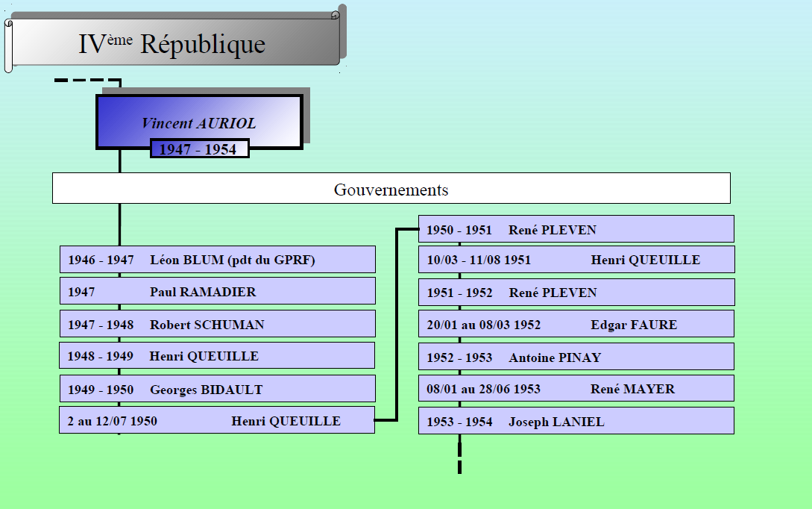Select Léon BLUM 1946 - 1947 entry

click(217, 260)
